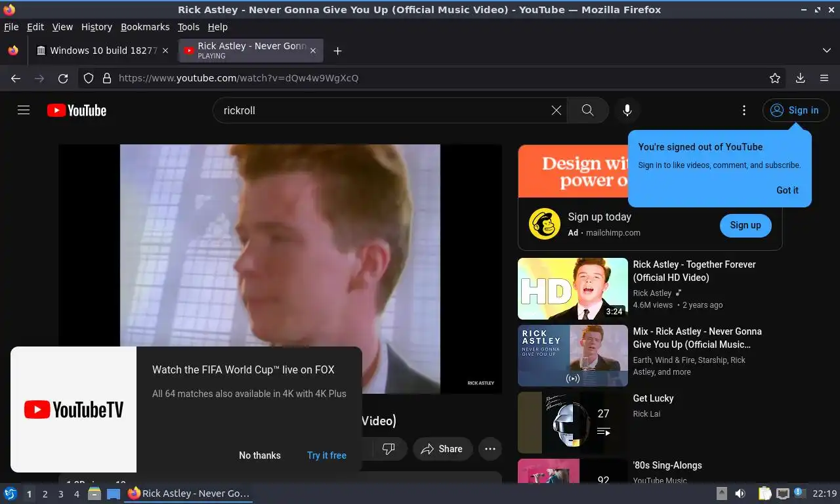The image size is (840, 504).
Task: Share the video
Action: (x=442, y=449)
